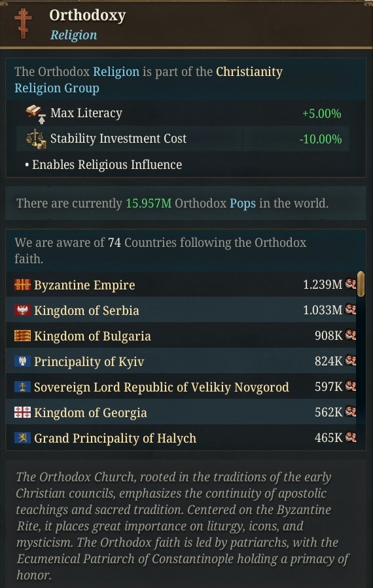The height and width of the screenshot is (588, 373).
Task: Click the Religion subtitle under Orthodoxy
Action: 73,35
